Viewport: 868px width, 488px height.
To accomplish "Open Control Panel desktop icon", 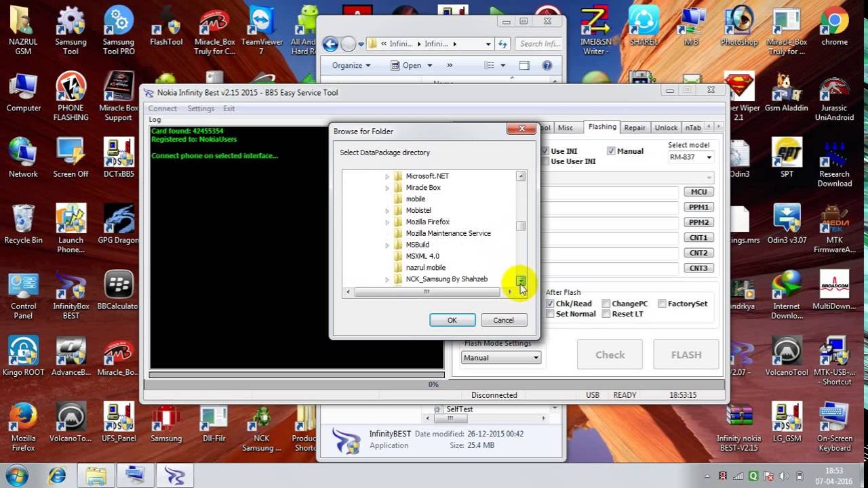I will pos(23,296).
